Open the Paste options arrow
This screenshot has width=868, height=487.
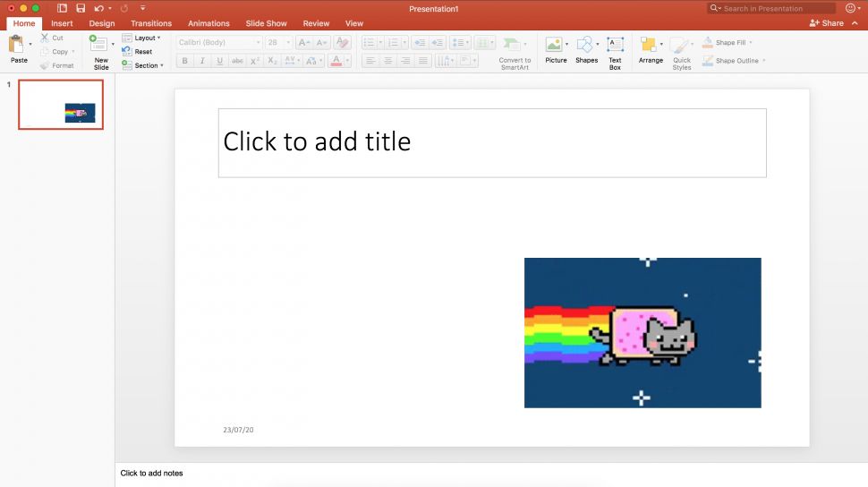30,44
